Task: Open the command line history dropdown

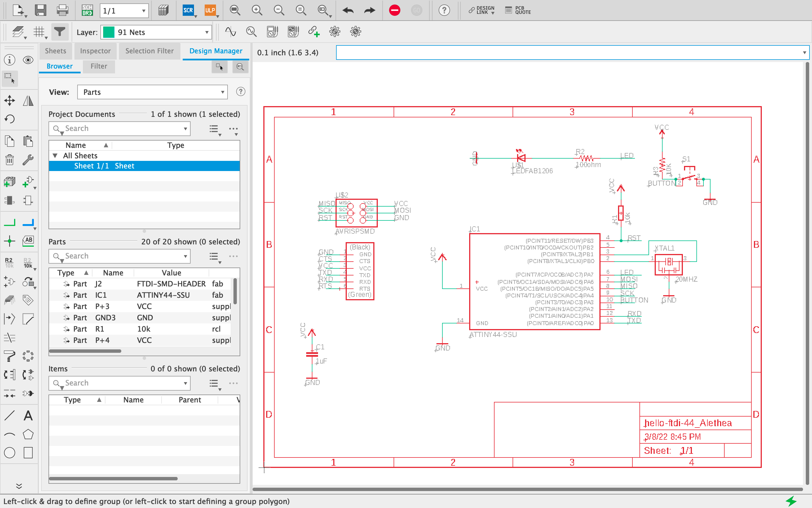Action: pyautogui.click(x=804, y=53)
